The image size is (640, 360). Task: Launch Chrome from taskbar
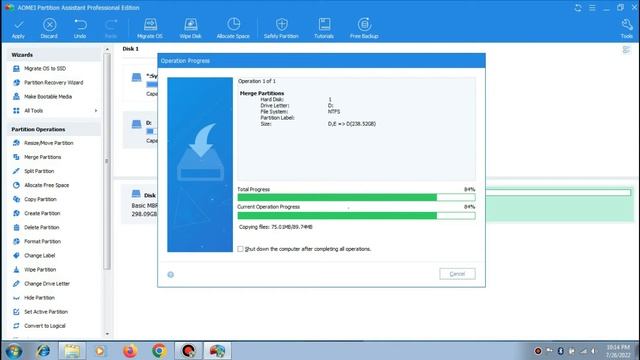pyautogui.click(x=159, y=351)
